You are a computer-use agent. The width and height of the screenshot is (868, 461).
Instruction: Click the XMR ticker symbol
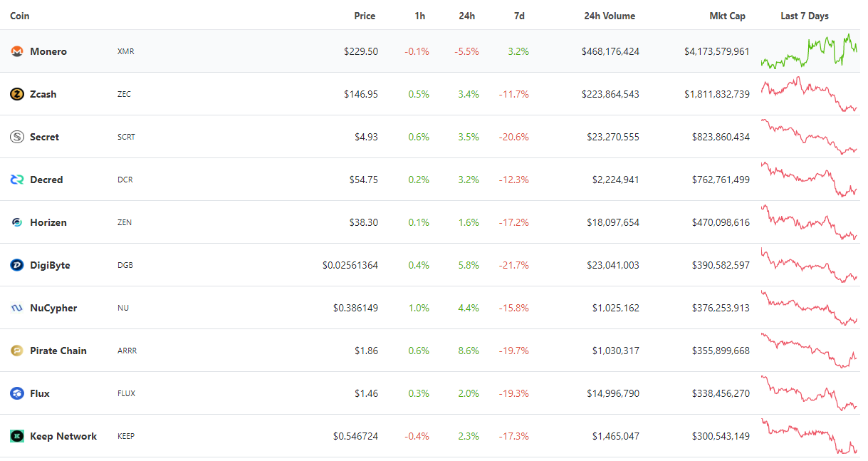point(125,51)
